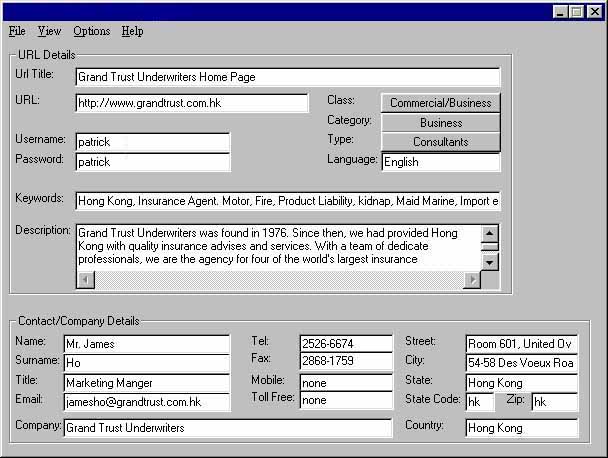Click the Email field
608x458 pixels.
[147, 402]
